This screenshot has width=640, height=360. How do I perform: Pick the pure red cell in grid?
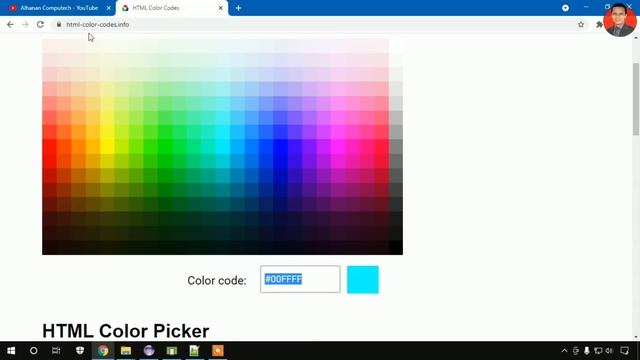[x=49, y=146]
